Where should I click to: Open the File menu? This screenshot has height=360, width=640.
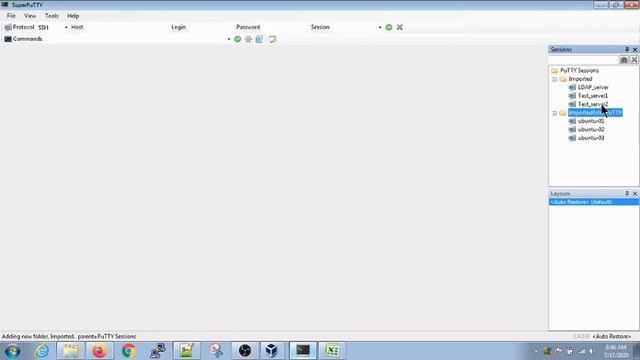click(11, 16)
